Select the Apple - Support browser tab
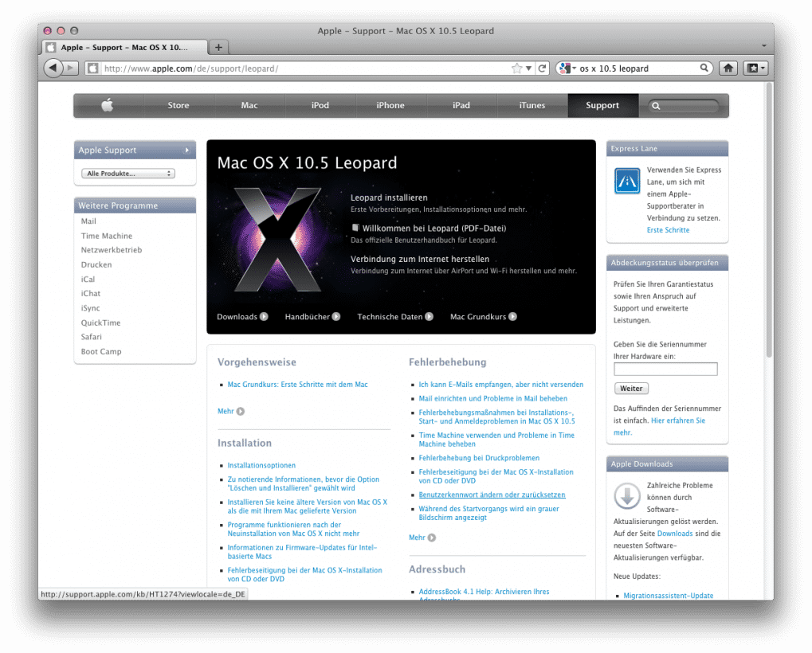This screenshot has width=812, height=653. [x=124, y=47]
